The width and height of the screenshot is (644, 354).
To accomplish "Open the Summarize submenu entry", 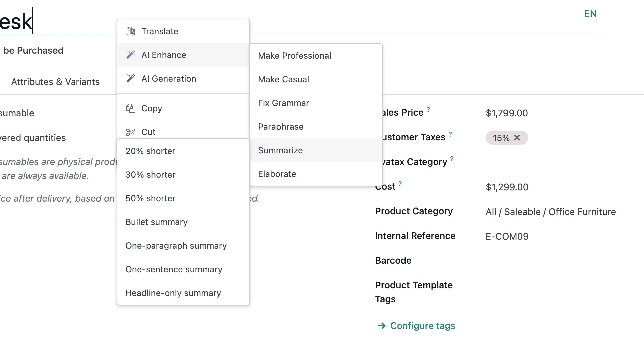I will click(280, 150).
